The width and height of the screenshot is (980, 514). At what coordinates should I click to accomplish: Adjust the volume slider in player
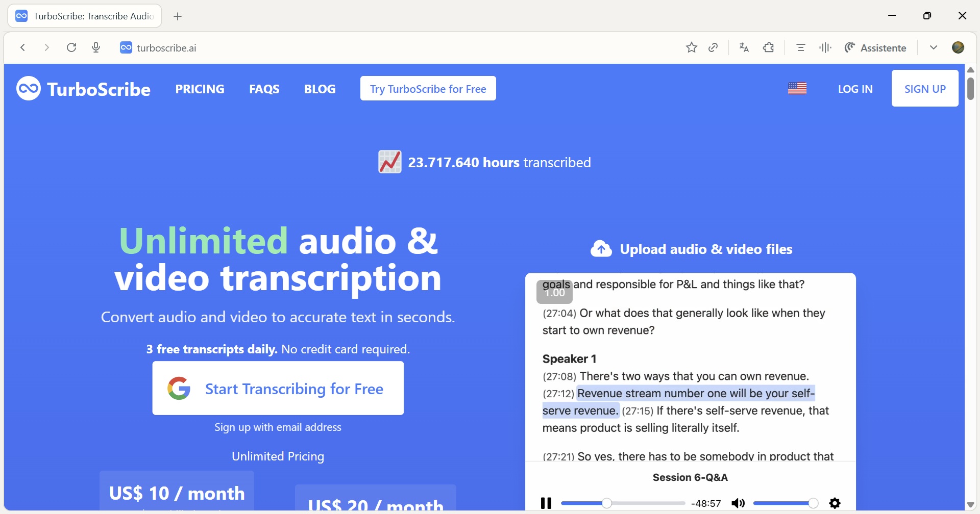click(785, 503)
